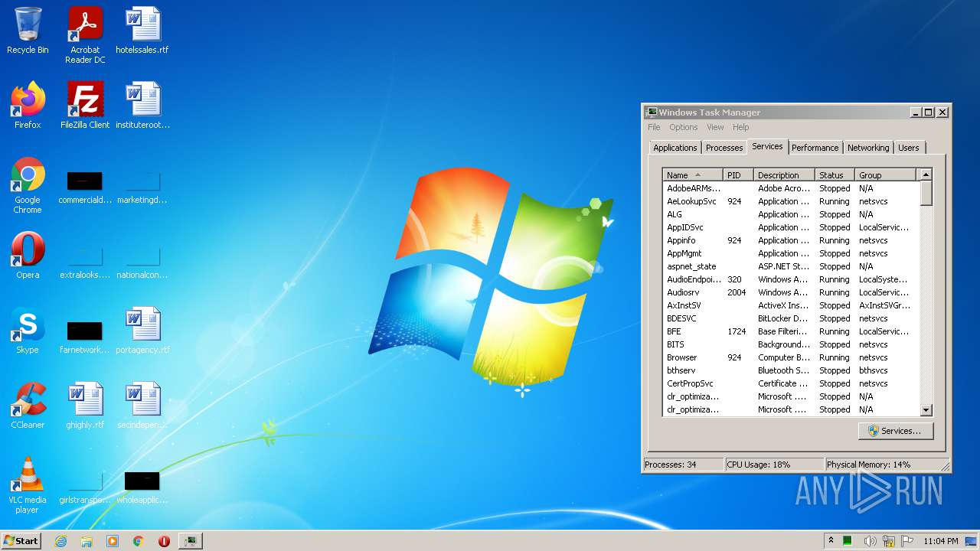Launch Opera from the taskbar
This screenshot has height=551, width=980.
[x=164, y=541]
